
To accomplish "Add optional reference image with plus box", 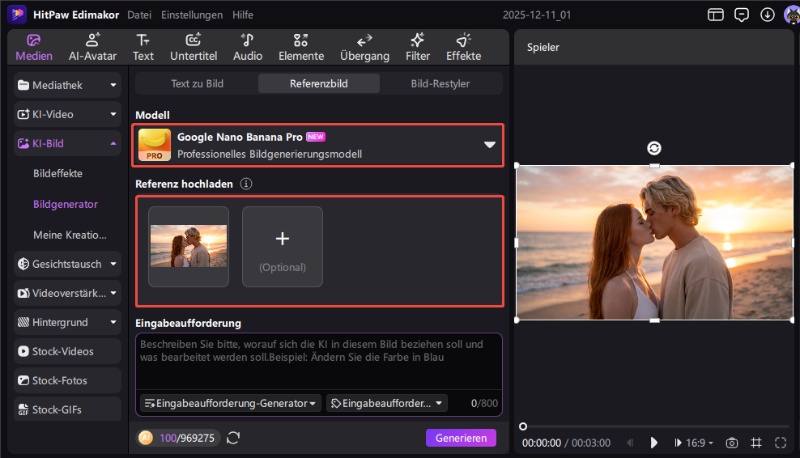I will coord(282,246).
